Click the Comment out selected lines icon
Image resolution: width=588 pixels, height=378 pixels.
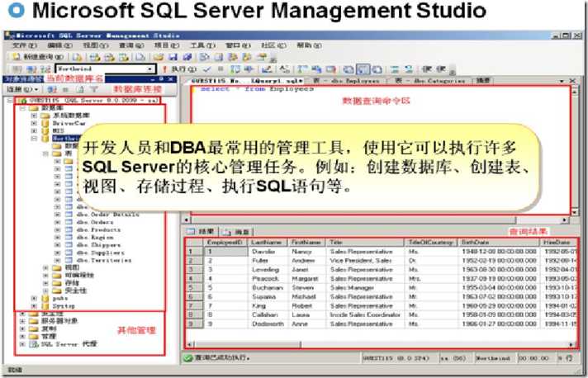pyautogui.click(x=395, y=69)
